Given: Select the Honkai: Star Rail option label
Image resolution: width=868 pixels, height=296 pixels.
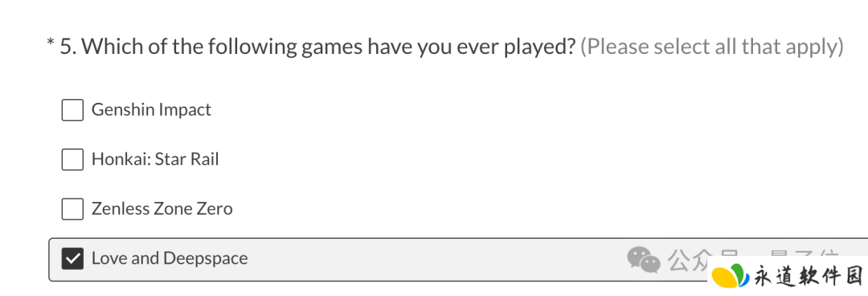Looking at the screenshot, I should [155, 159].
